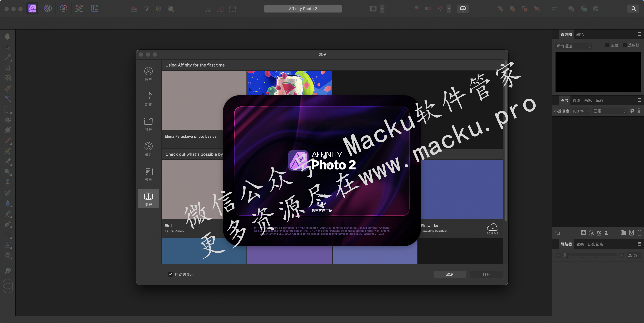
Task: Select the Artistic Text tool
Action: [7, 245]
